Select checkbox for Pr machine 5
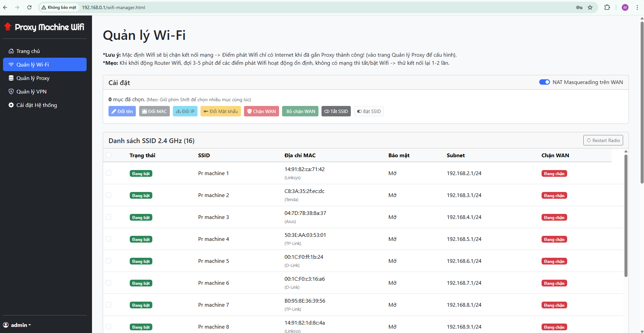The height and width of the screenshot is (333, 644). pos(109,261)
